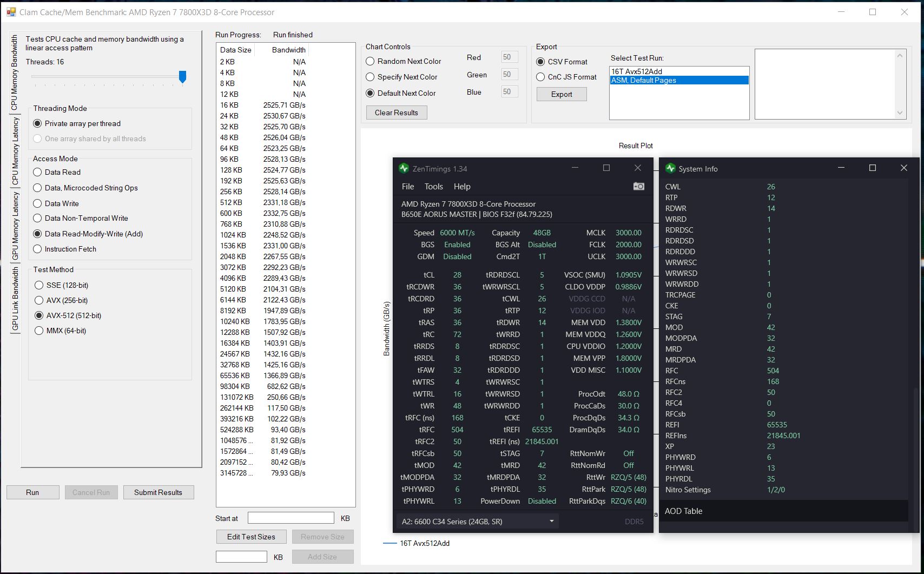This screenshot has height=574, width=924.
Task: Click the 6000 MT/s speed value
Action: (457, 233)
